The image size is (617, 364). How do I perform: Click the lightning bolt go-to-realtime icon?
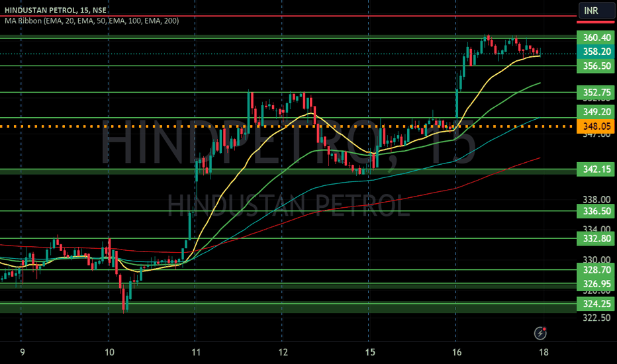tap(540, 334)
